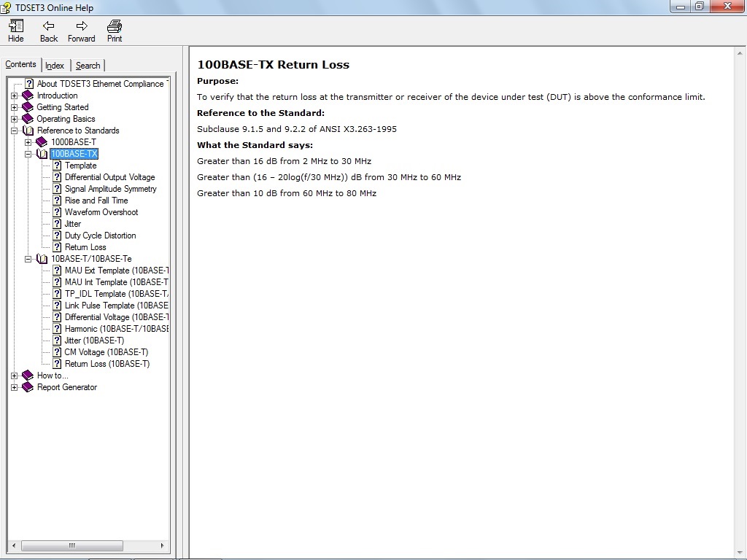Switch to the Index tab
This screenshot has width=747, height=560.
(x=55, y=65)
